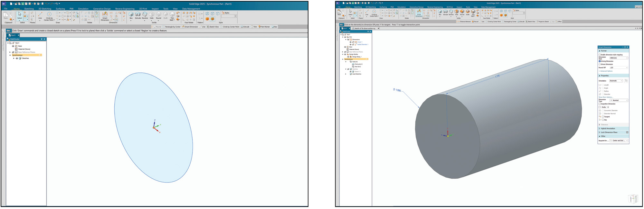The width and height of the screenshot is (644, 209).
Task: Check the Tangent checkbox
Action: [x=603, y=116]
